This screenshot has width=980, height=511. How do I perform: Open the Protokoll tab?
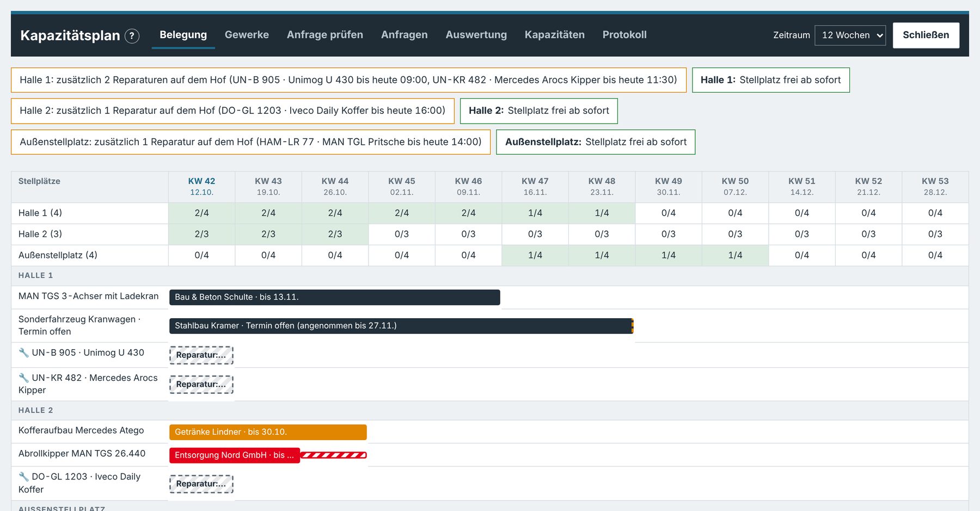pyautogui.click(x=624, y=35)
